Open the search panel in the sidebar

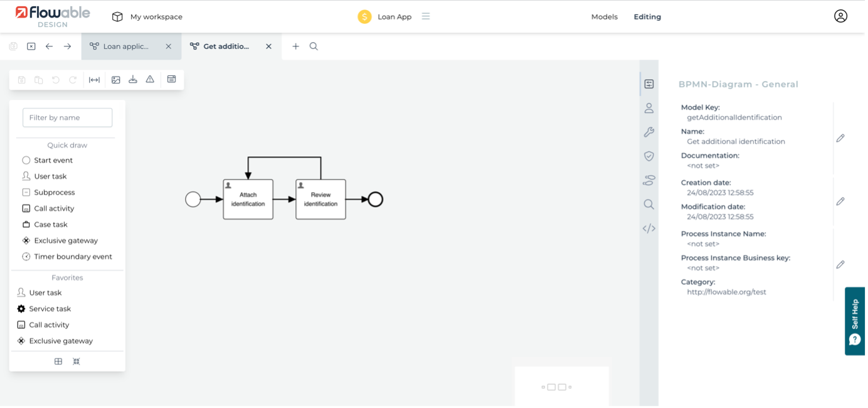tap(649, 204)
